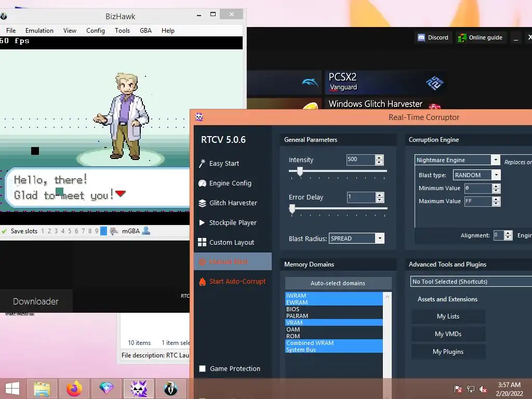Open the Stockpile Player section

click(x=228, y=222)
